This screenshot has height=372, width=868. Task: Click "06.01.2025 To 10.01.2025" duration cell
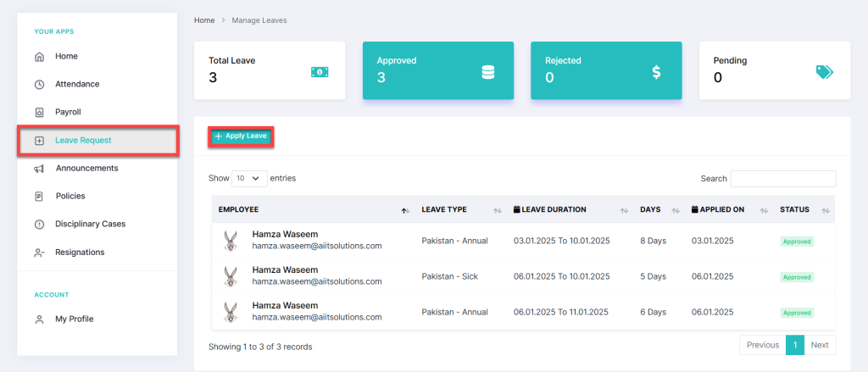tap(561, 276)
